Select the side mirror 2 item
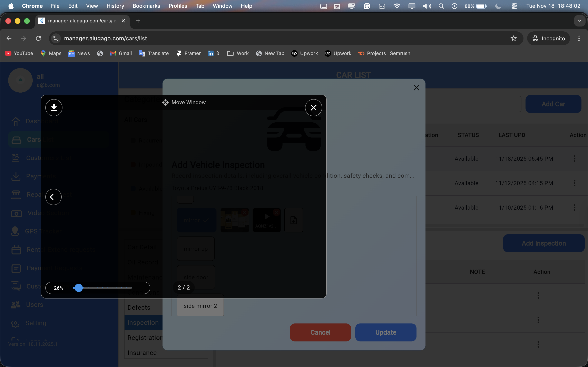Screen dimensions: 588x367 tap(200, 306)
